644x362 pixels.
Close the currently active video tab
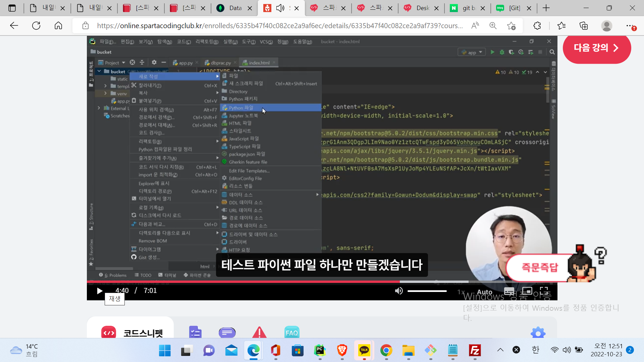tap(297, 8)
